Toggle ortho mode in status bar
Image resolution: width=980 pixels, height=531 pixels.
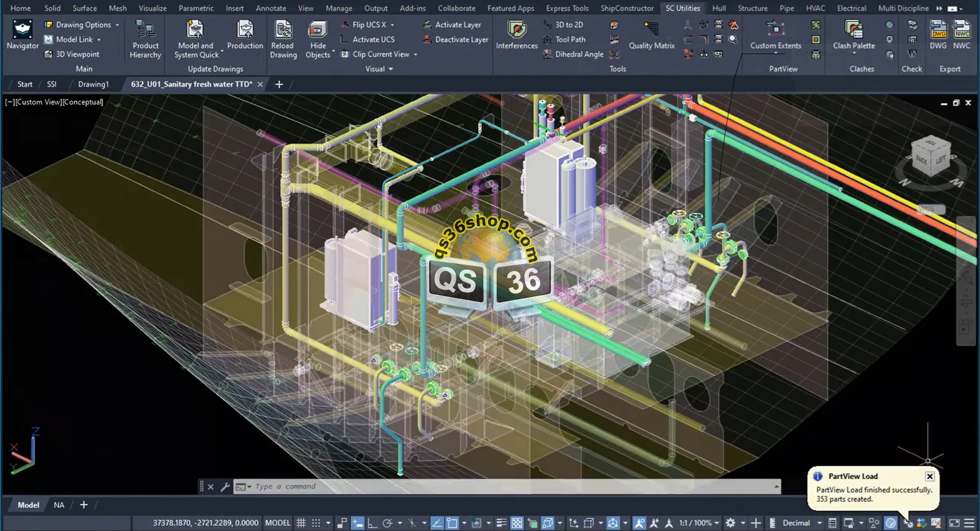pos(372,523)
